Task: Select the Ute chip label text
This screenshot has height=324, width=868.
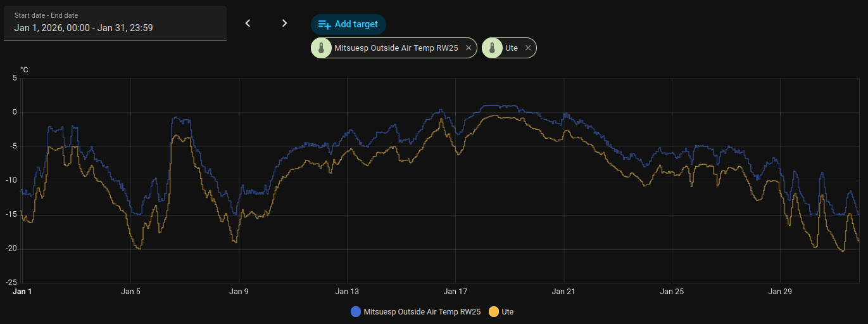Action: pos(512,48)
